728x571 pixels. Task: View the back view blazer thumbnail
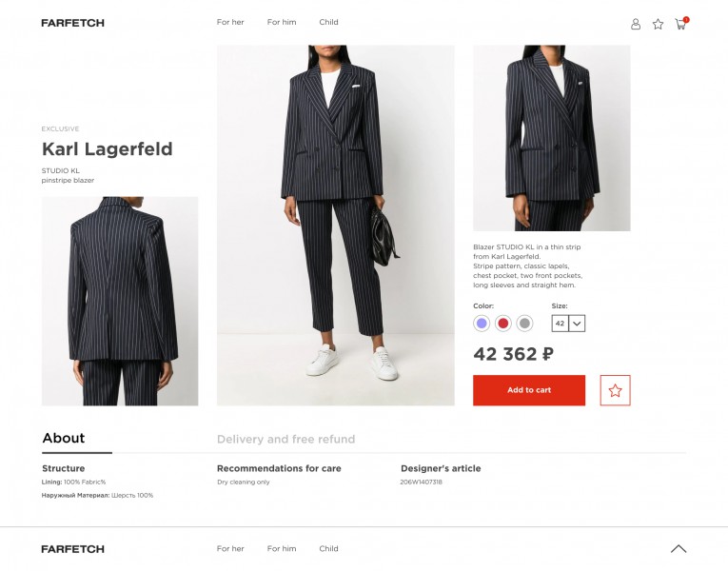click(x=120, y=301)
